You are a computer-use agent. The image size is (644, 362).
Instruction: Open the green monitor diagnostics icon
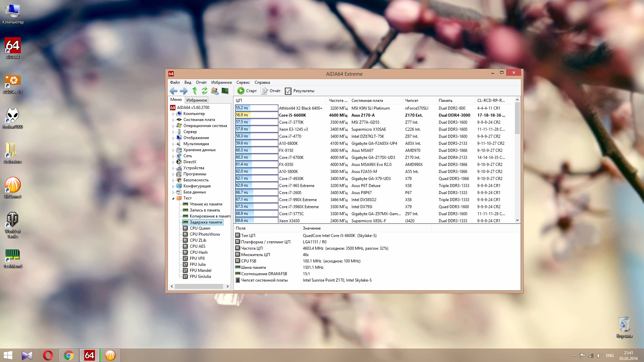click(x=225, y=91)
